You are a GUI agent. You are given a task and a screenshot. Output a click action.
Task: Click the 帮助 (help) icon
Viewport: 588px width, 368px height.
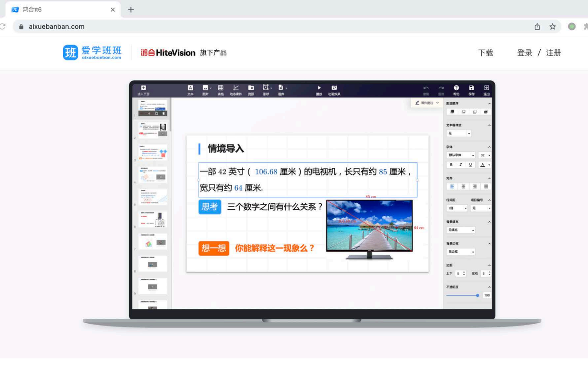[x=456, y=89]
